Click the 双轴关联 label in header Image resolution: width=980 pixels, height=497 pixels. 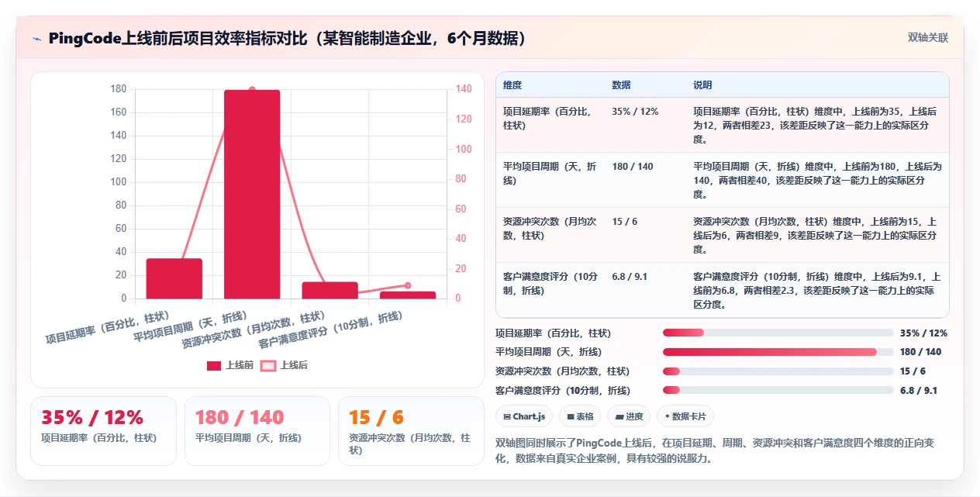tap(928, 37)
